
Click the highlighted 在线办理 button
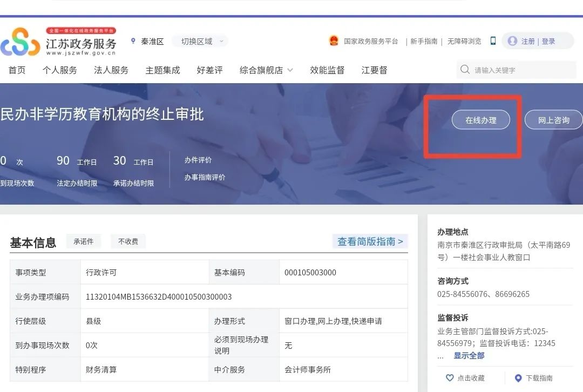click(x=480, y=120)
